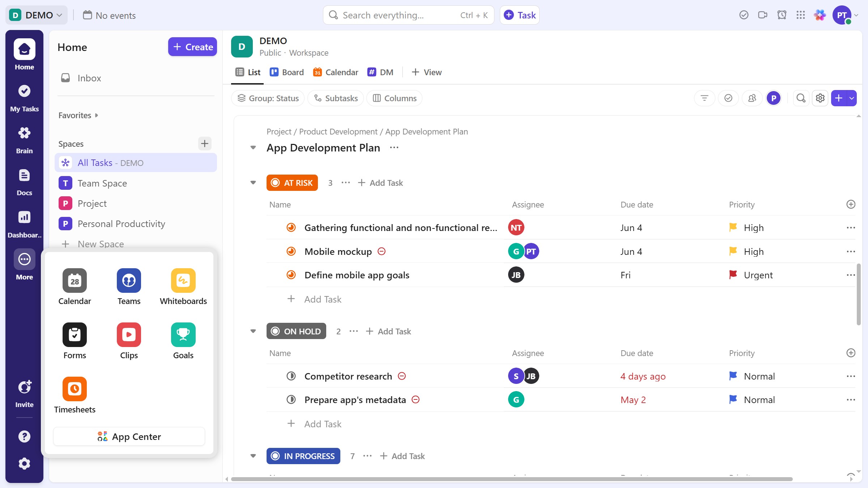
Task: Collapse the AT RISK group
Action: coord(253,183)
